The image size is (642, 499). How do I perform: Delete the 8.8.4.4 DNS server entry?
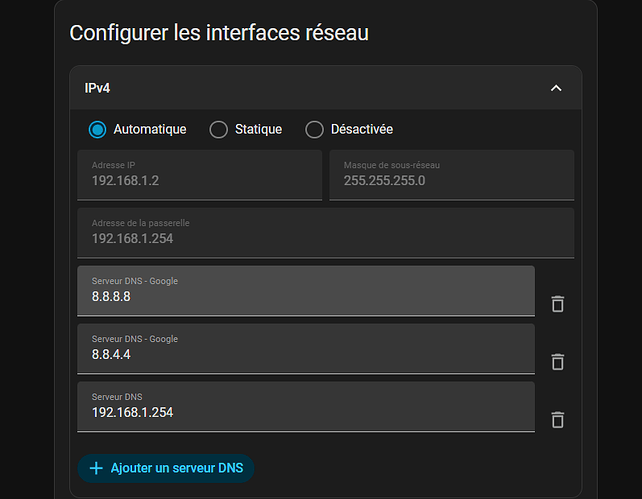tap(557, 362)
